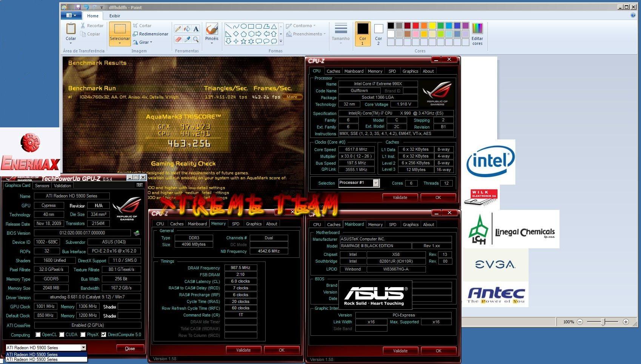Click the More button in AquaMark results
Screen dimensions: 641x364
click(292, 97)
